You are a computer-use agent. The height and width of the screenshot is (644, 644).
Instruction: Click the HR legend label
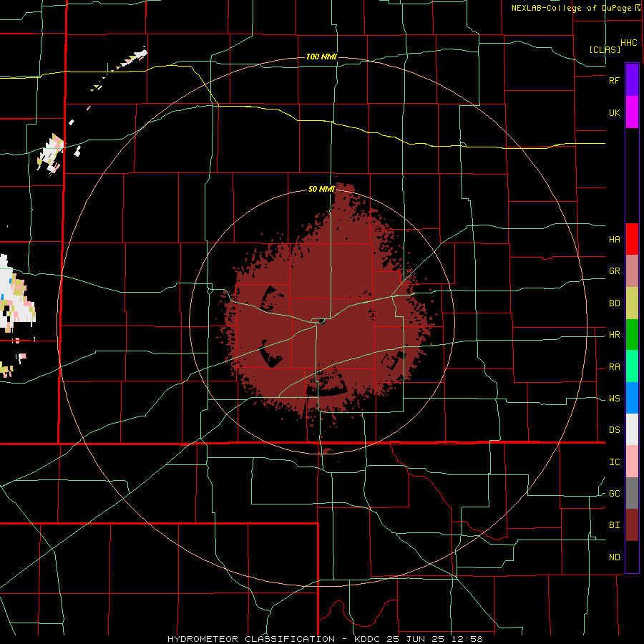pyautogui.click(x=614, y=335)
